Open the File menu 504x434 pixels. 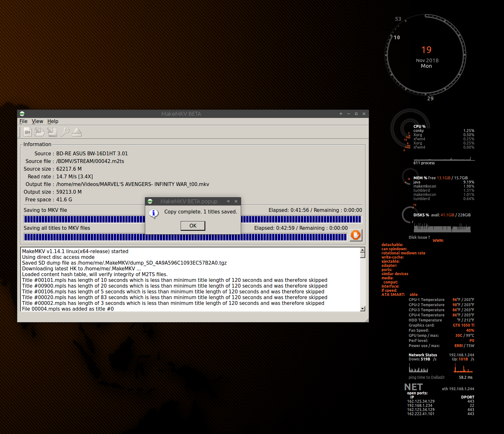coord(23,121)
